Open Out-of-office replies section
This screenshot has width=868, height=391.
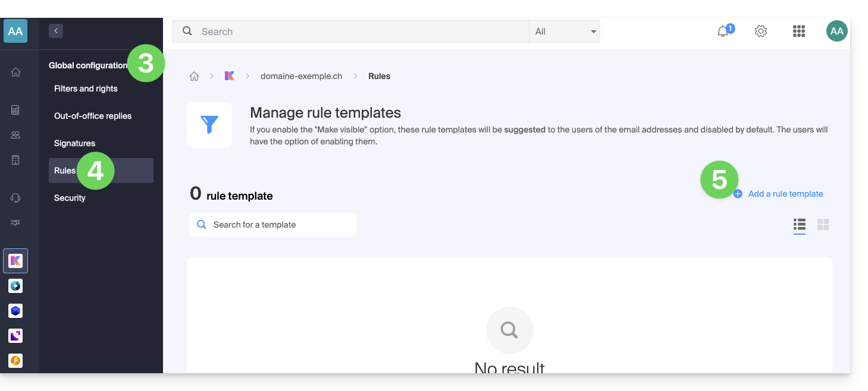point(93,116)
